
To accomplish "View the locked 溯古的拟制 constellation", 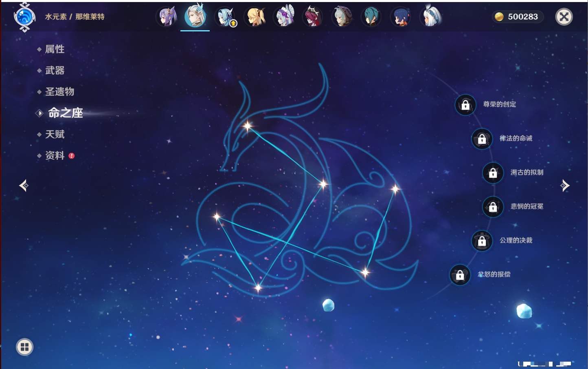I will (x=493, y=173).
